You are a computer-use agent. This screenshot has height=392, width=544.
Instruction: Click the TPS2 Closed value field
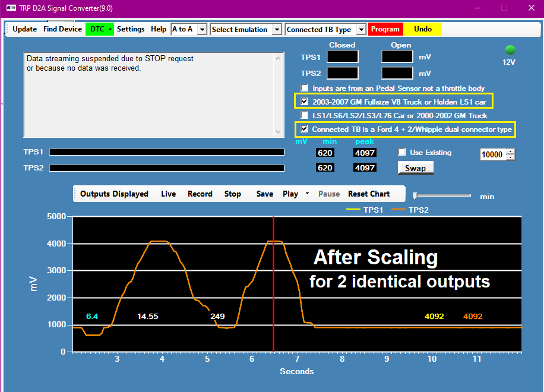pyautogui.click(x=343, y=73)
